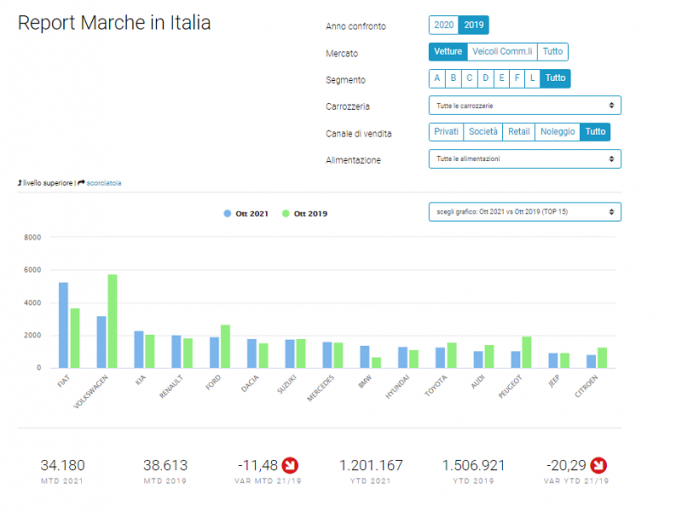Select comparison year 2019
The width and height of the screenshot is (682, 512).
coord(474,25)
